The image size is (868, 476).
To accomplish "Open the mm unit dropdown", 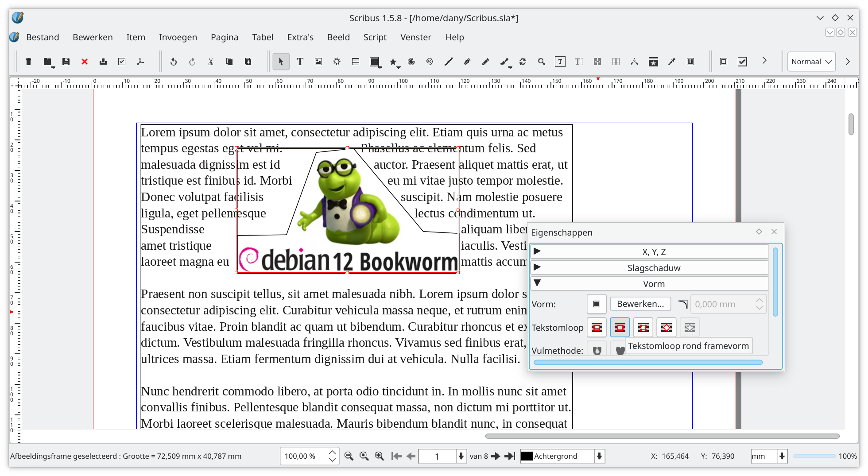I will pos(782,456).
